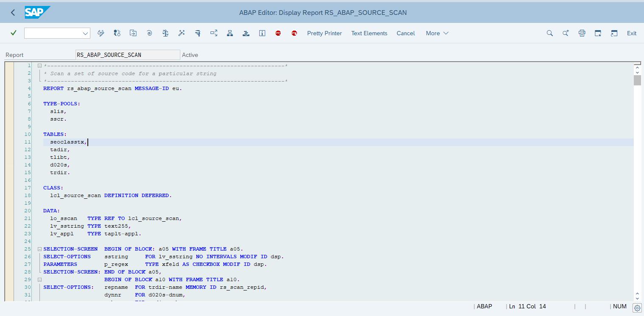
Task: Click the status bar settings gear icon
Action: click(x=637, y=308)
